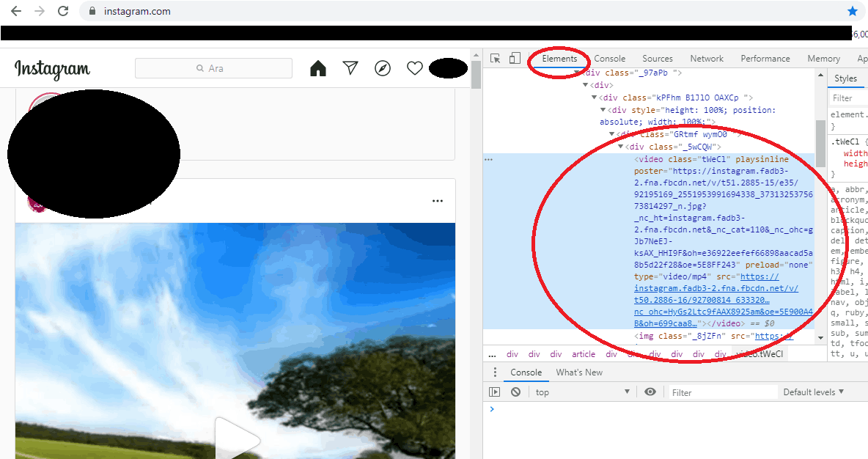Collapse the div class="_5wCQW" node
Screen dimensions: 868x459
(x=621, y=147)
